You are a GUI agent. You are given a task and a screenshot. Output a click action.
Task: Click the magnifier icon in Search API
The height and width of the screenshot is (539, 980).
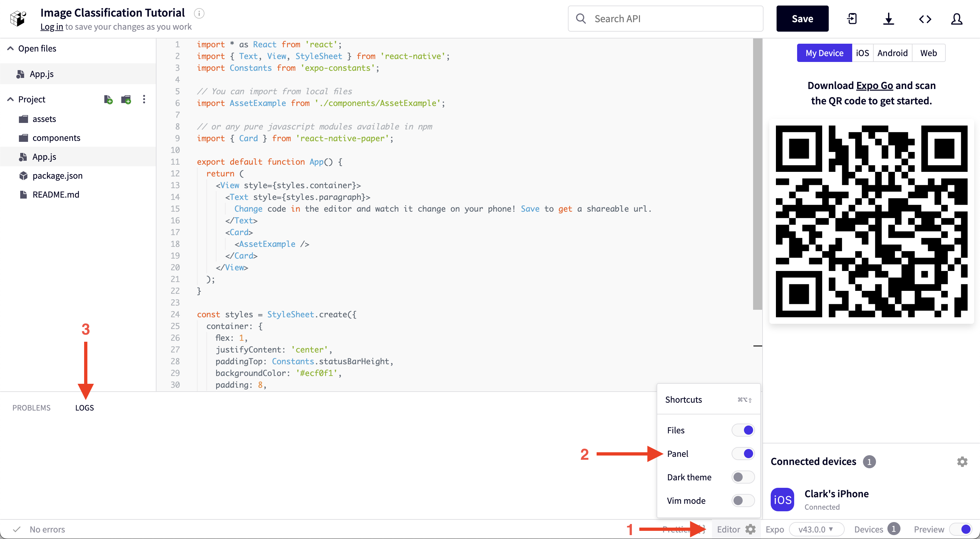coord(581,19)
